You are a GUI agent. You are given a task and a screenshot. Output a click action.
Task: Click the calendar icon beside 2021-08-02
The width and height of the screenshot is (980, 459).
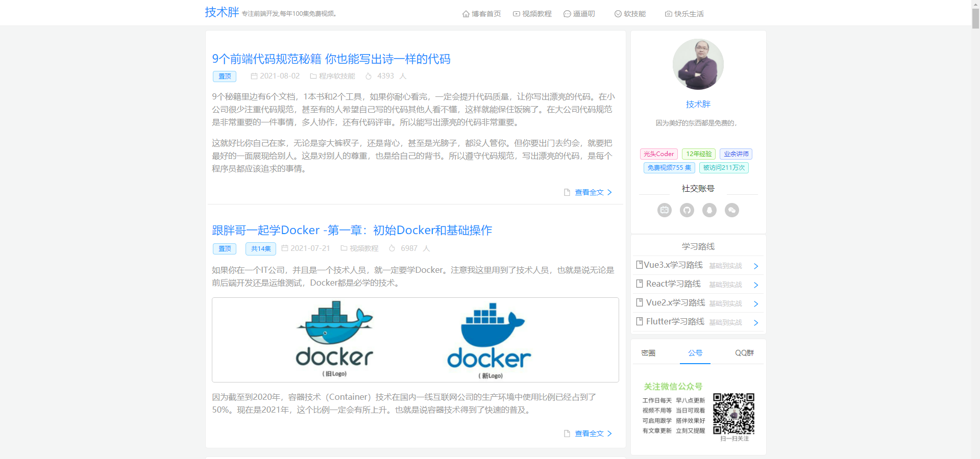pos(254,76)
